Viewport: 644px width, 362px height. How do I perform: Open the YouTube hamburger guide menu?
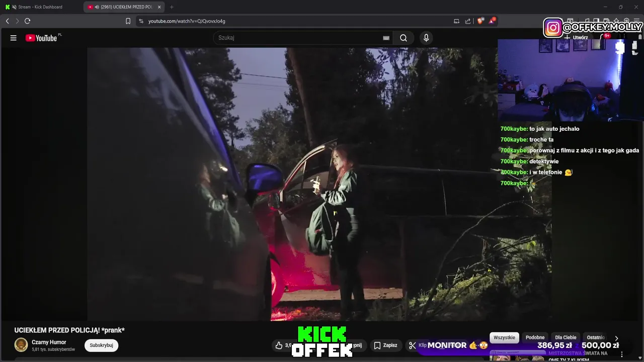[14, 38]
